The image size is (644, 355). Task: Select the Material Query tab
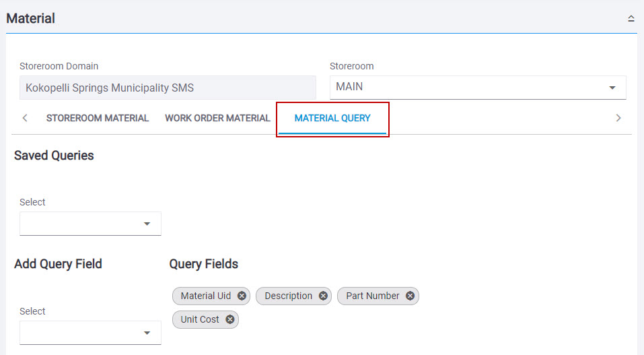click(x=332, y=119)
